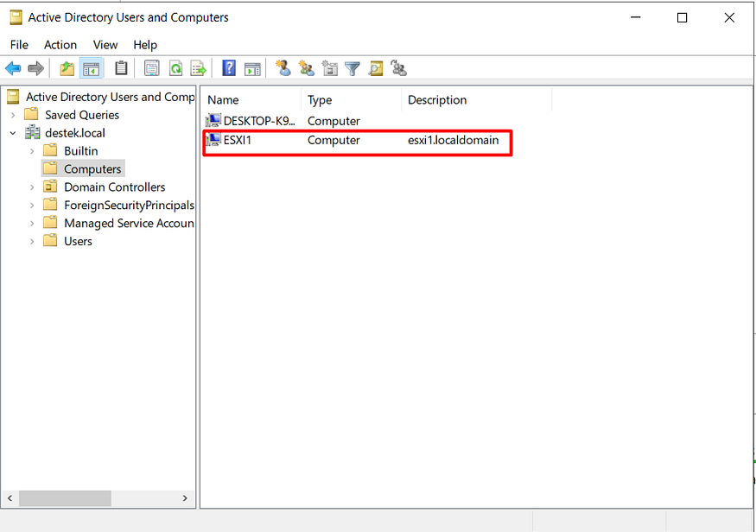Expand the ForeignSecurityPrincipals node

[x=32, y=206]
